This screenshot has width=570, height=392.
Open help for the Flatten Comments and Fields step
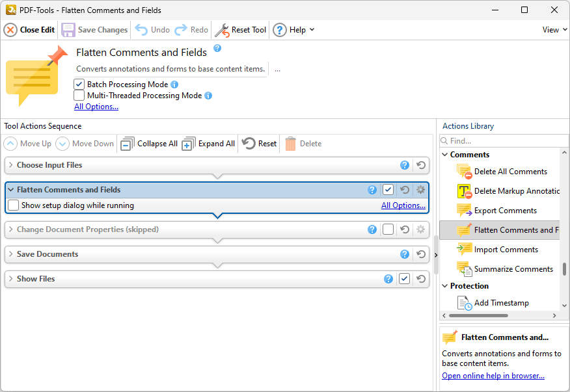(372, 190)
